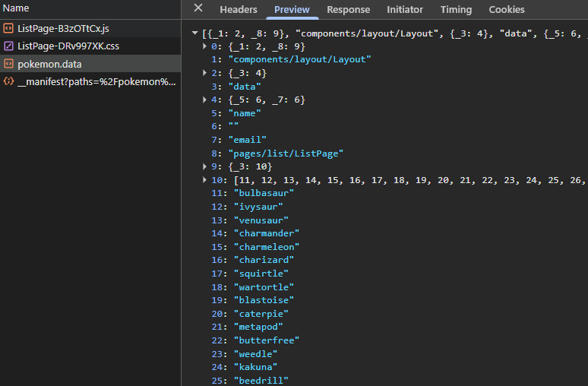
Task: Close the request details panel
Action: [x=198, y=8]
